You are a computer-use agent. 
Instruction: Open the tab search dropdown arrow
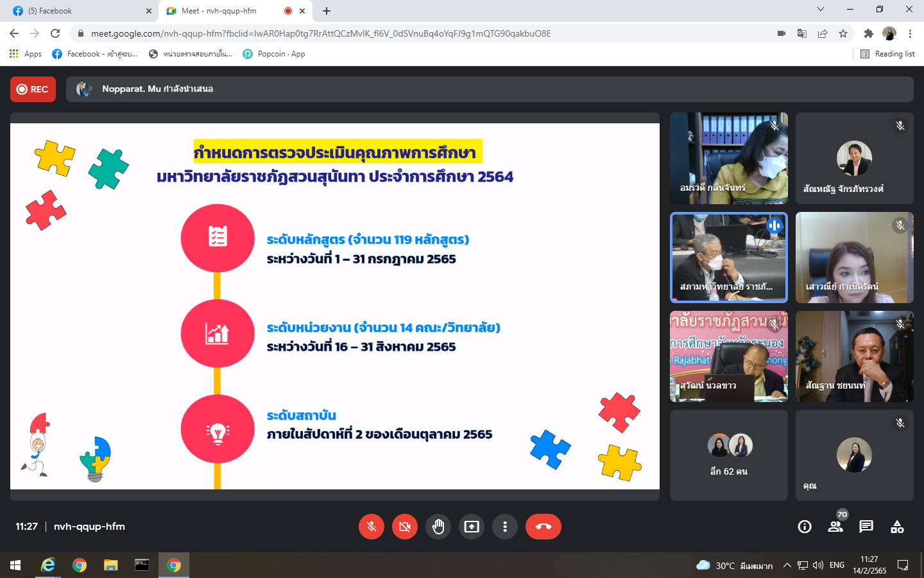tap(820, 10)
